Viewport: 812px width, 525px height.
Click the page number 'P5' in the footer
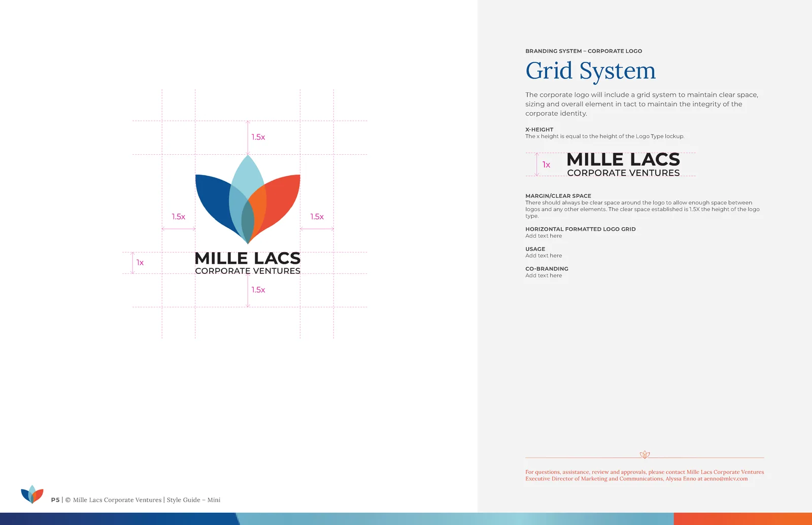coord(55,500)
